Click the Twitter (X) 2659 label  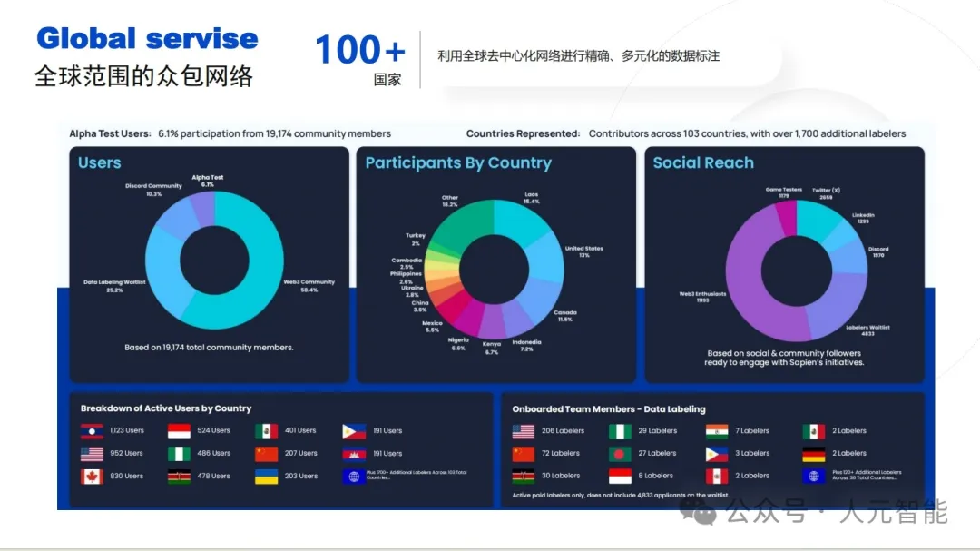click(x=827, y=193)
